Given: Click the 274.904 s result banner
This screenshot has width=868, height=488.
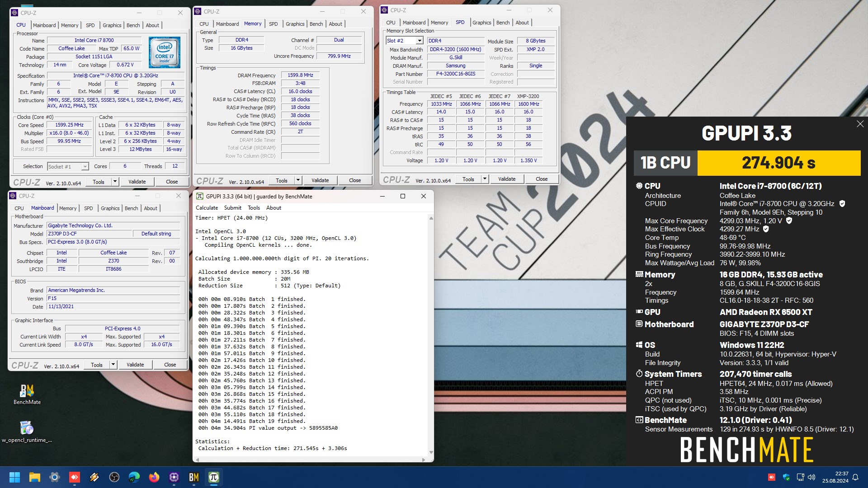Looking at the screenshot, I should pyautogui.click(x=778, y=163).
